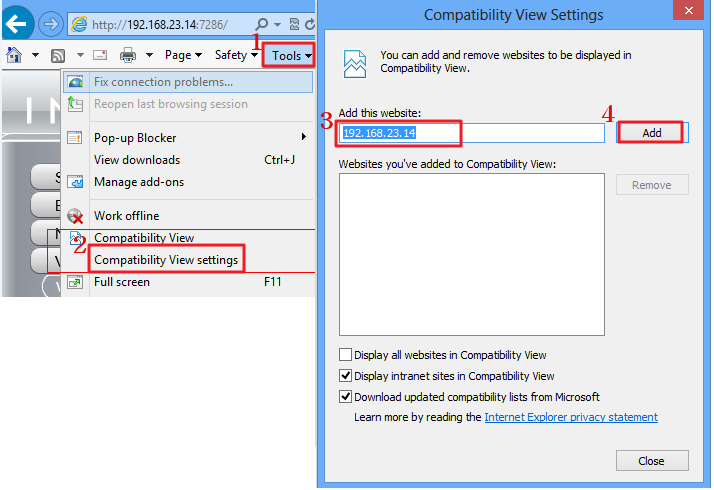Click the search magnifier in address bar

click(x=262, y=24)
